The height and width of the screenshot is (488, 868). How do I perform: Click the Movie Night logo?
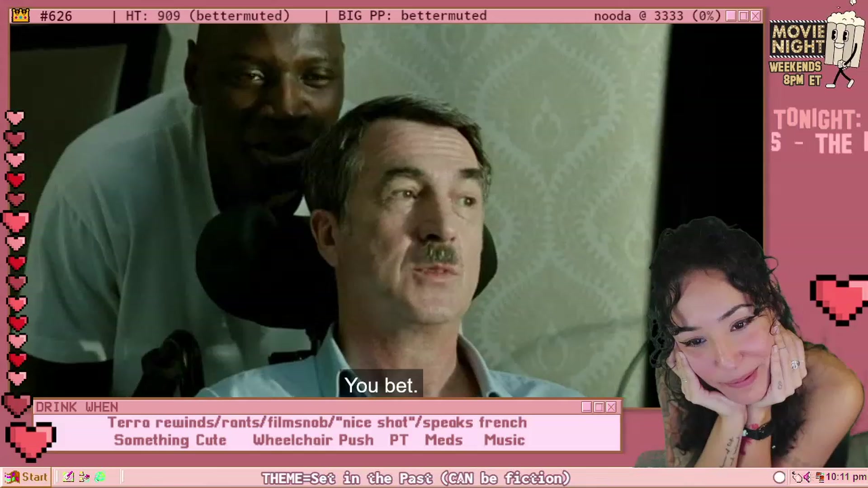[798, 39]
